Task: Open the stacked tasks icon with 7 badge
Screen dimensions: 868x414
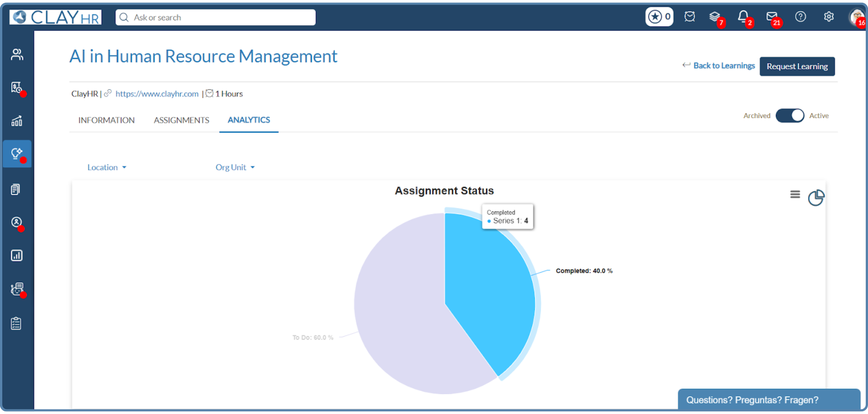Action: (715, 17)
